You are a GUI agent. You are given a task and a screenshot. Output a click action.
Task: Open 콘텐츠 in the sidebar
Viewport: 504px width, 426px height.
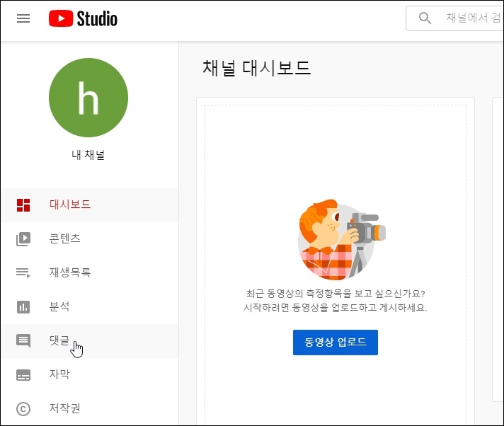(x=90, y=238)
